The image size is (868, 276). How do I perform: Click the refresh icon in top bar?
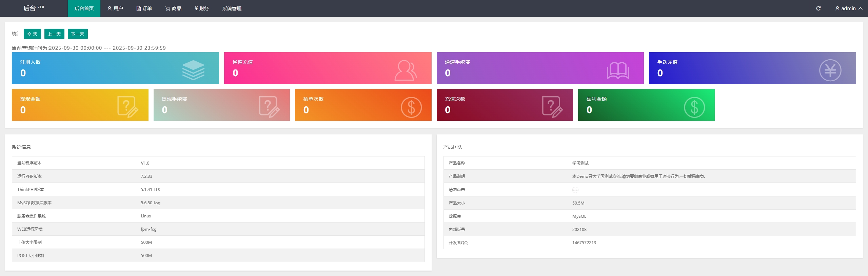tap(818, 8)
